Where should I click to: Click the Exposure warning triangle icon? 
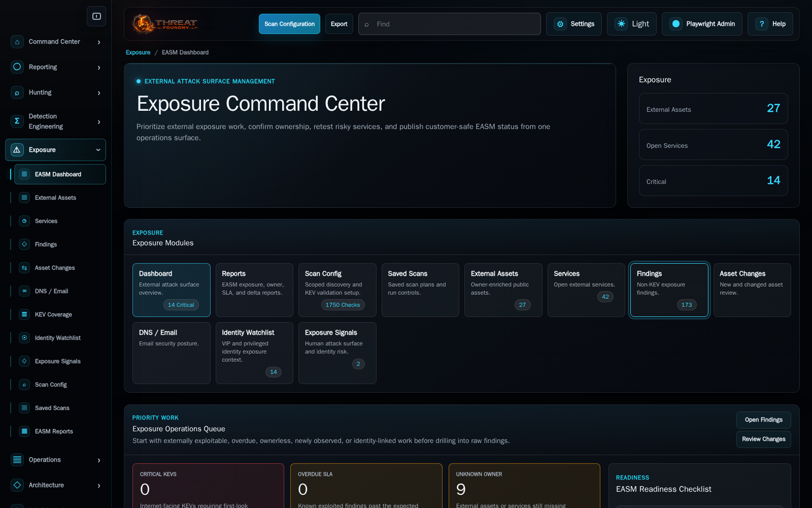tap(17, 150)
